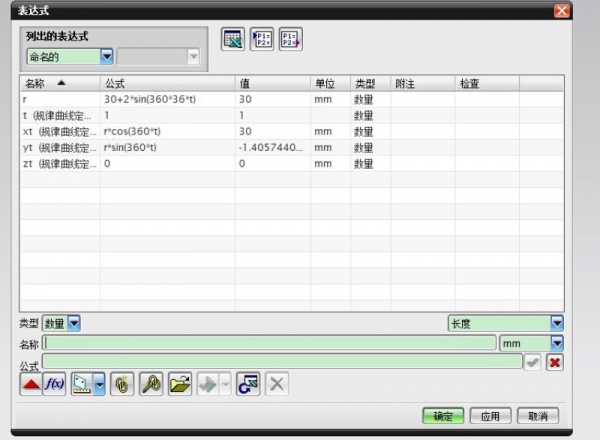The image size is (600, 440).
Task: Select the xt expression row
Action: coord(58,131)
